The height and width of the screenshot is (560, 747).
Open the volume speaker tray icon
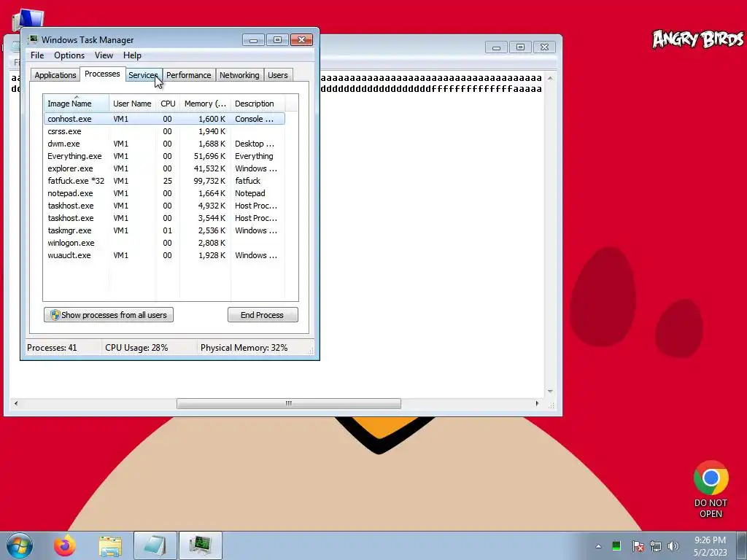click(673, 546)
